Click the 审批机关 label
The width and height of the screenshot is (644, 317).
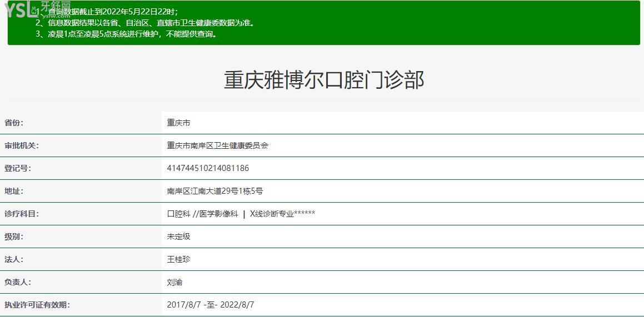22,145
